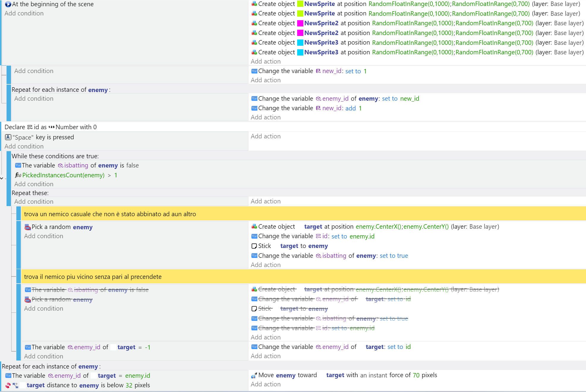
Task: Select the comment 'trova un nemico casuale che non è stato abbinato'
Action: [303, 214]
